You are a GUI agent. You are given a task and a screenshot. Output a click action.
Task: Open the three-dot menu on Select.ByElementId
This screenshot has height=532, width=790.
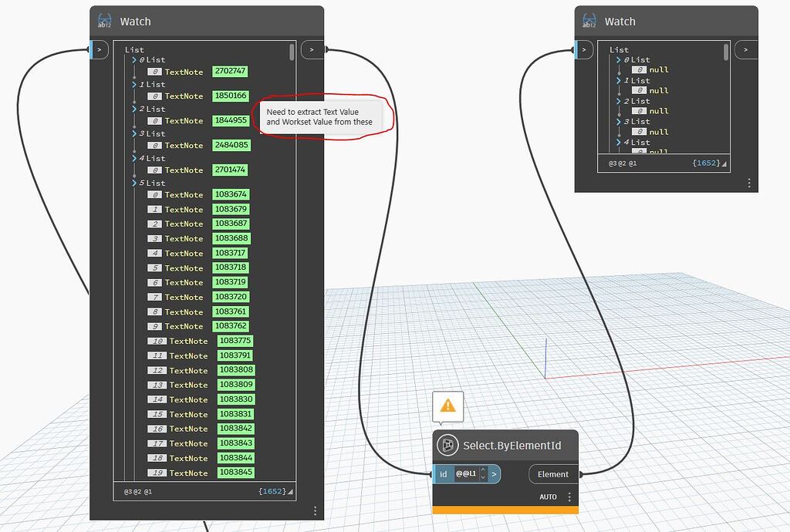(x=569, y=497)
